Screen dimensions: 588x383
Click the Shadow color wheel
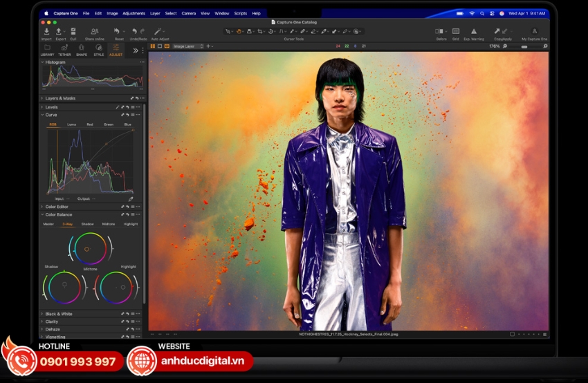64,287
